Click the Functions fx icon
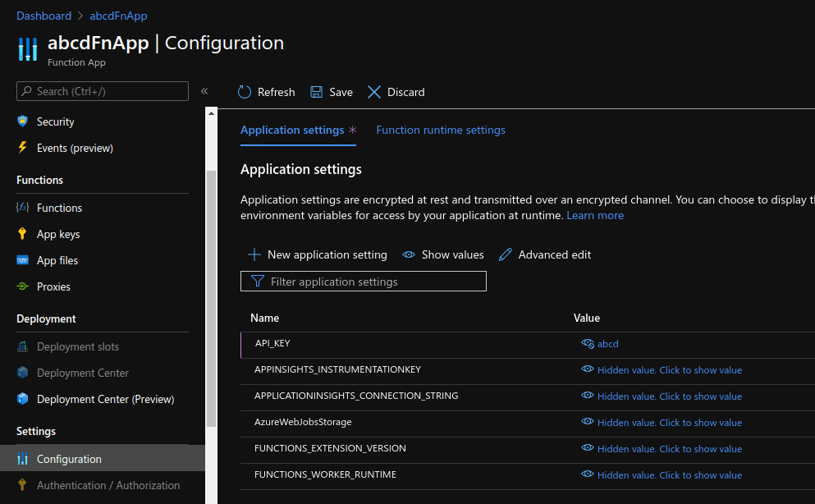Viewport: 815px width, 504px height. click(x=22, y=208)
